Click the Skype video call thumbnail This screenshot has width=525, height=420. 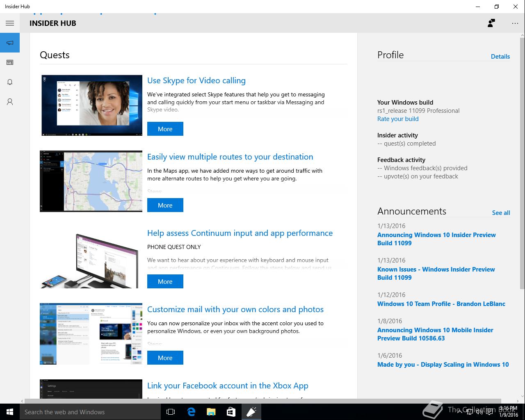tap(91, 105)
